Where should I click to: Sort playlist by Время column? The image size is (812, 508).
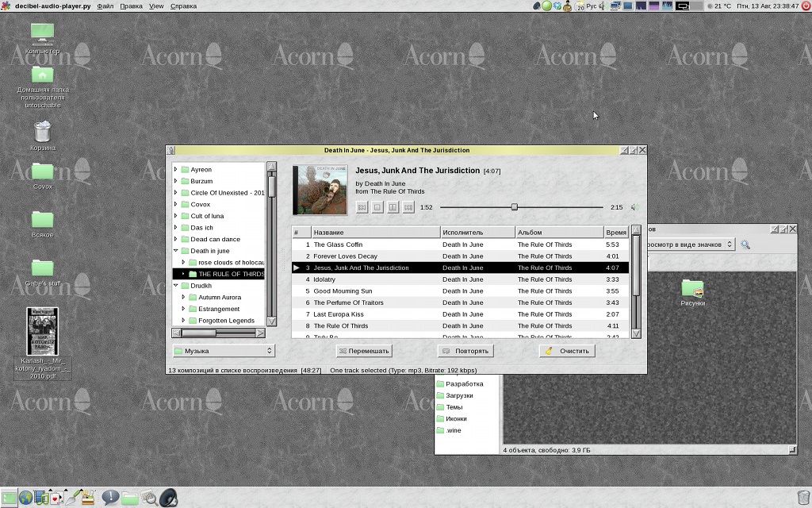tap(616, 233)
